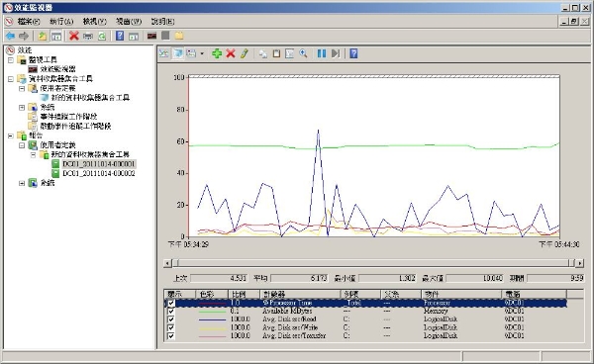Click blue color line of Avg. Disk sec/Read
Viewport: 594px width, 364px height.
click(x=212, y=319)
